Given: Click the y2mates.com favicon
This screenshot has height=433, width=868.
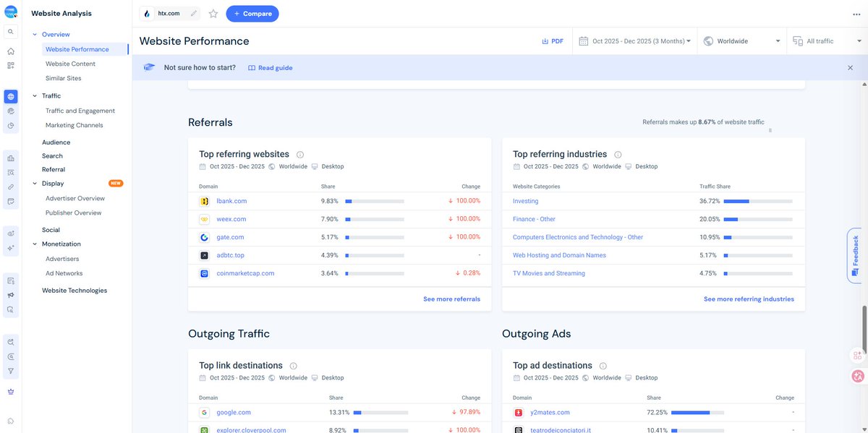Looking at the screenshot, I should pos(519,412).
